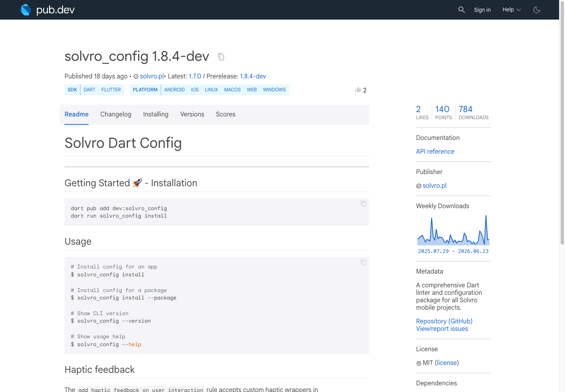Image resolution: width=565 pixels, height=392 pixels.
Task: Open the Scores tab
Action: (226, 114)
